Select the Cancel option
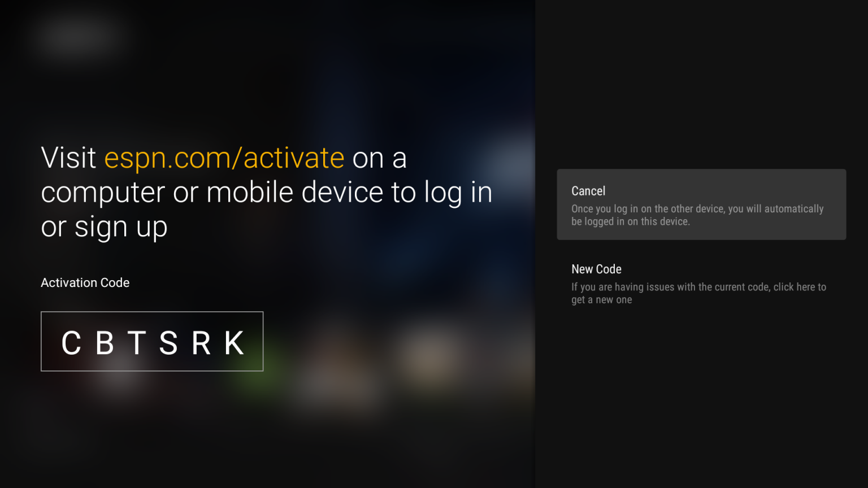Image resolution: width=868 pixels, height=488 pixels. (x=701, y=204)
